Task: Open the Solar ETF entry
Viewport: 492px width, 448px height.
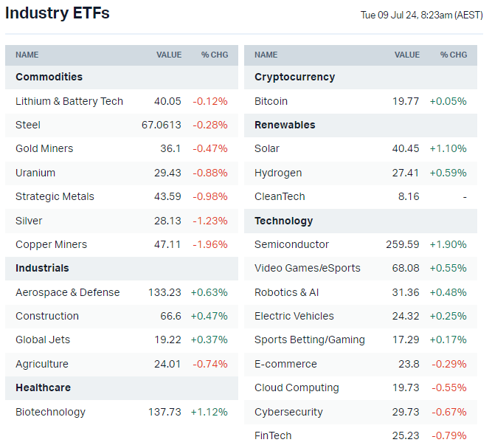Action: (267, 148)
